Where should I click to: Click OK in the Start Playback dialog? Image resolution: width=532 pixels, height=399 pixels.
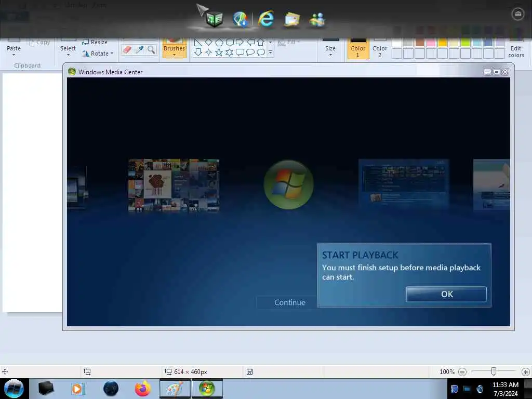(x=446, y=294)
